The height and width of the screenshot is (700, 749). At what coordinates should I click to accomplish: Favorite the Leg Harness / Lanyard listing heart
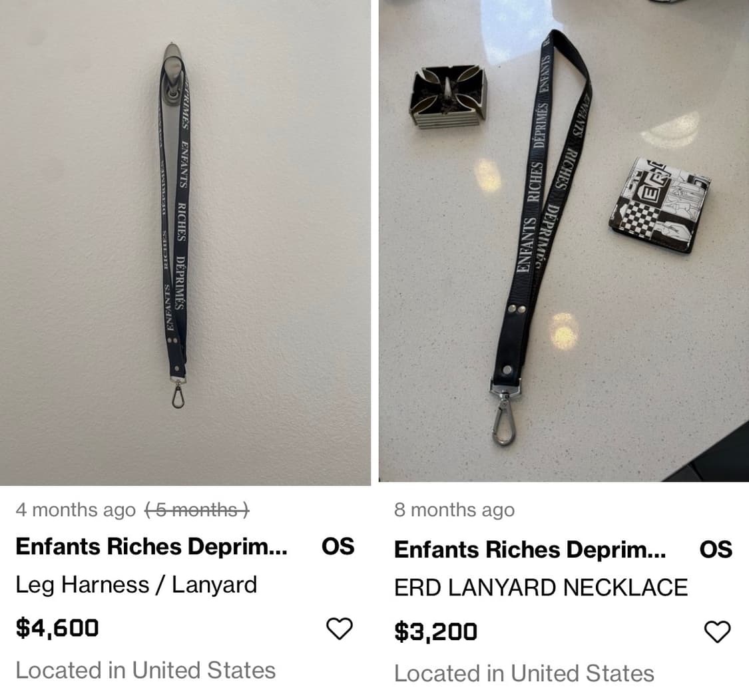point(340,628)
